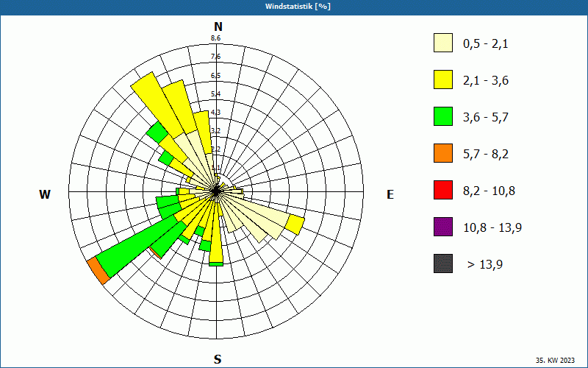588x368 pixels.
Task: Click the 7,6 axis scale value
Action: [x=215, y=57]
